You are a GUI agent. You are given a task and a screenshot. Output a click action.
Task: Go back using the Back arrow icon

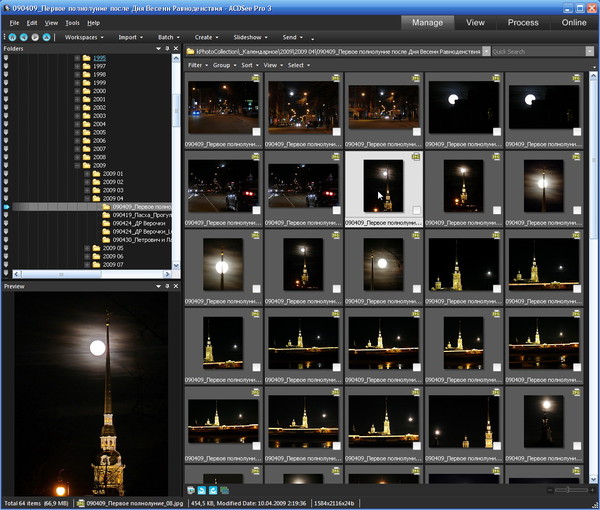click(x=24, y=37)
